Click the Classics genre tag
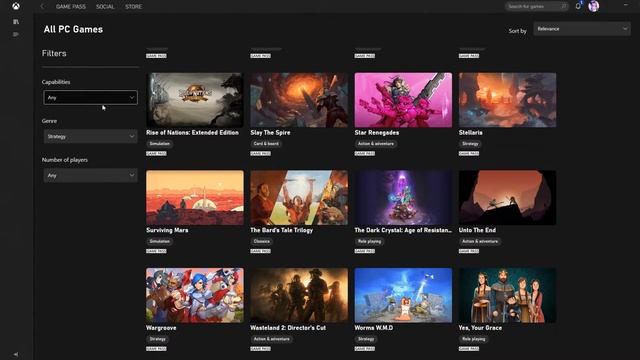Viewport: 640px width, 360px height. tap(262, 241)
